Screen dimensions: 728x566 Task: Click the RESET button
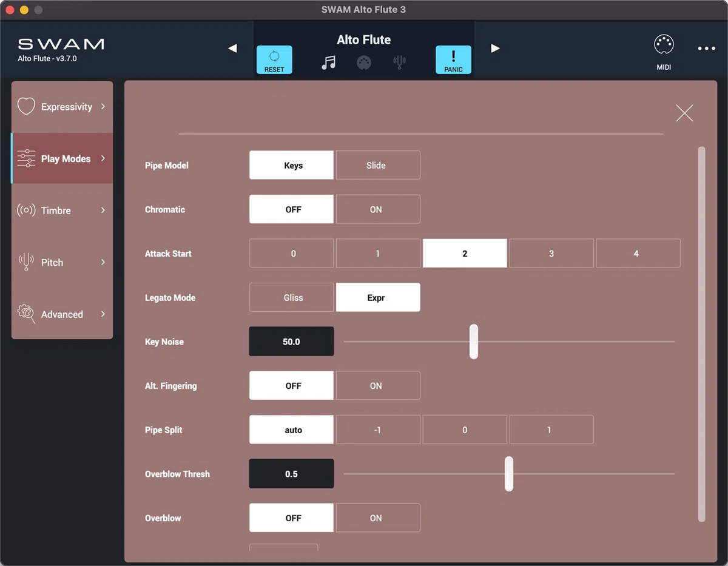pos(274,60)
